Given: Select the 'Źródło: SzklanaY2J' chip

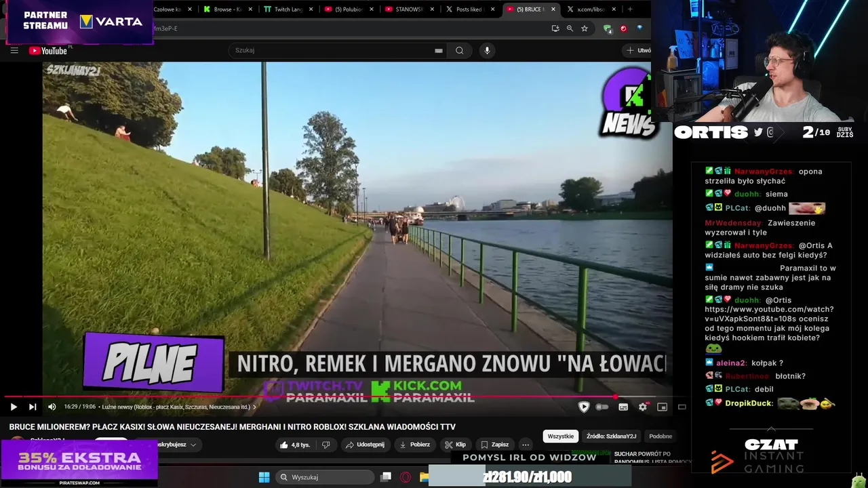Looking at the screenshot, I should coord(611,436).
